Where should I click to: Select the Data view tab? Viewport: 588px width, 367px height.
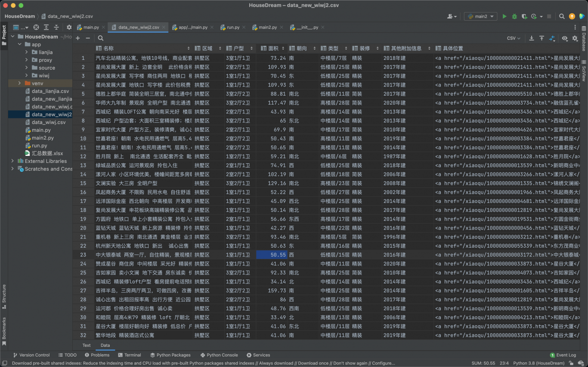[105, 345]
